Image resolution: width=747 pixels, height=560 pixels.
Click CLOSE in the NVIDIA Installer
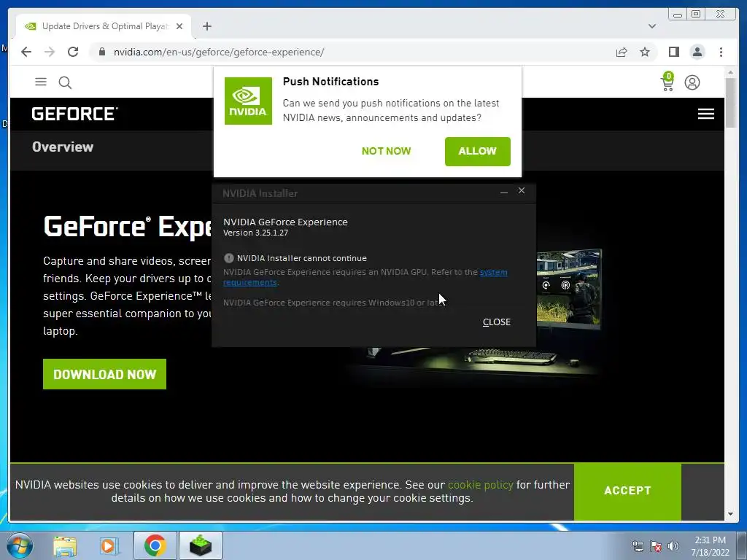click(x=496, y=322)
